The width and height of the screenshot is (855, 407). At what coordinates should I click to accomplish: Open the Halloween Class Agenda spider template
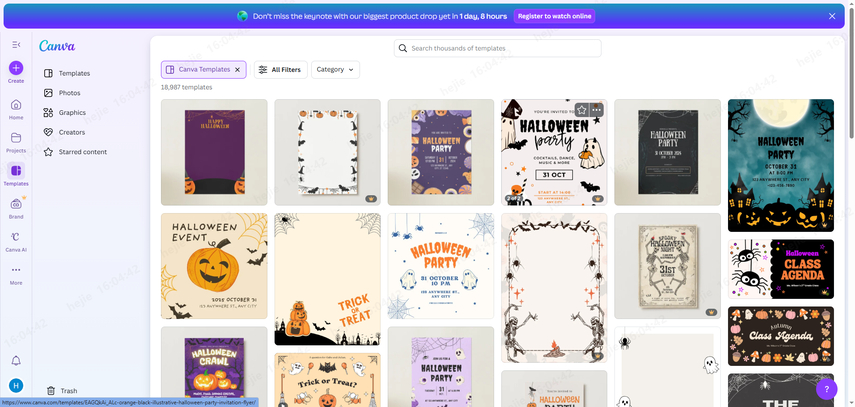781,269
